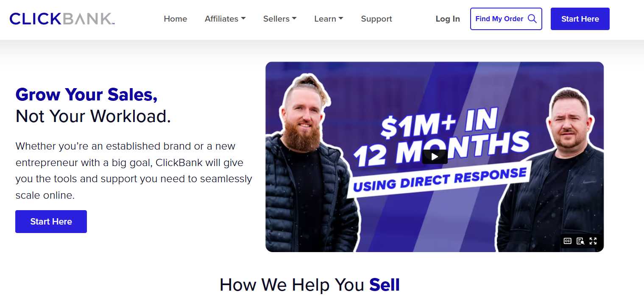Viewport: 644px width, 297px height.
Task: Click Start Here below the hero paragraph
Action: [x=51, y=222]
